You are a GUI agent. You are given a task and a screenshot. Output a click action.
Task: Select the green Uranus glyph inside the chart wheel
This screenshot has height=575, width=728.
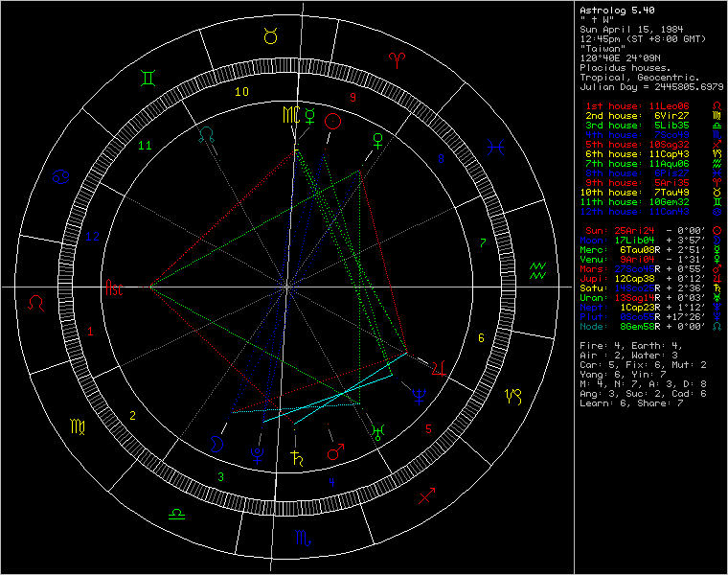pos(378,432)
